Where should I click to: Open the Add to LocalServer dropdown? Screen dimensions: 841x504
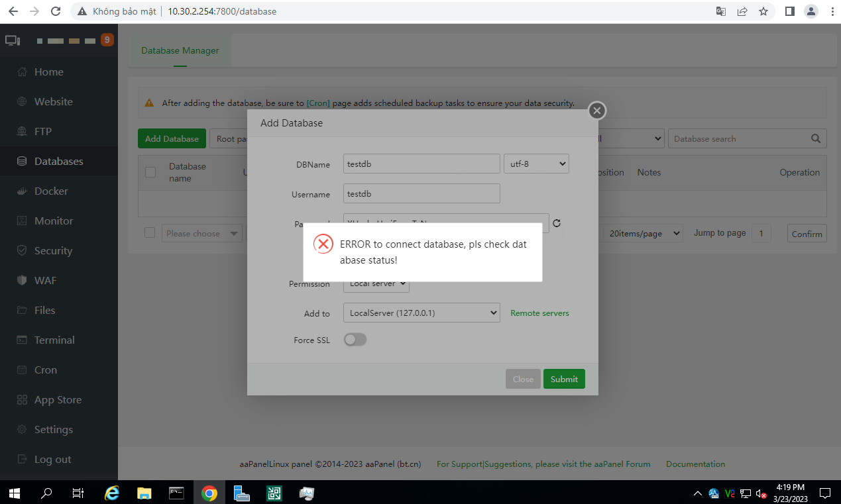421,313
